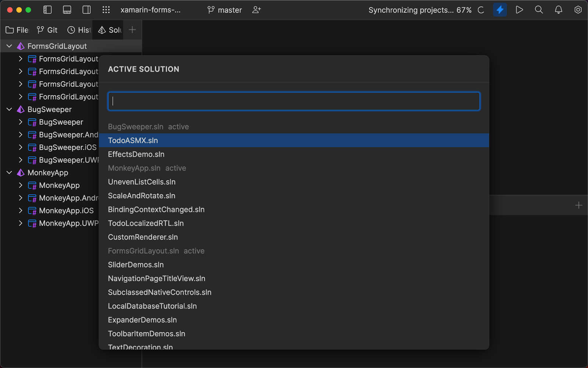This screenshot has height=368, width=588.
Task: Select BugSweeper.sln active entry
Action: tap(294, 127)
